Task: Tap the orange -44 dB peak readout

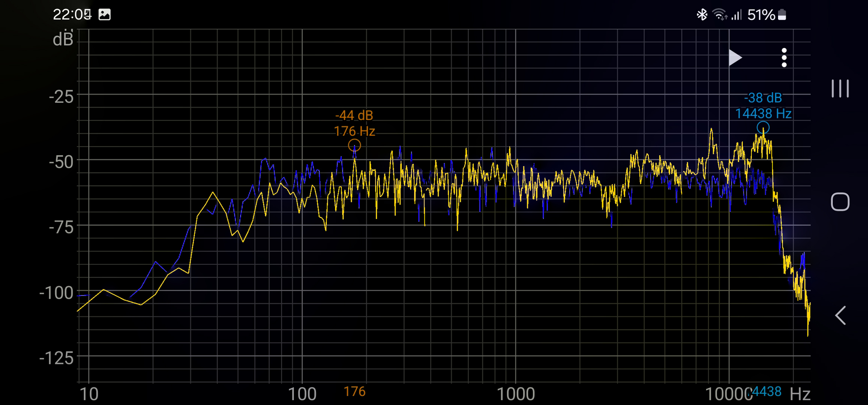Action: 354,115
